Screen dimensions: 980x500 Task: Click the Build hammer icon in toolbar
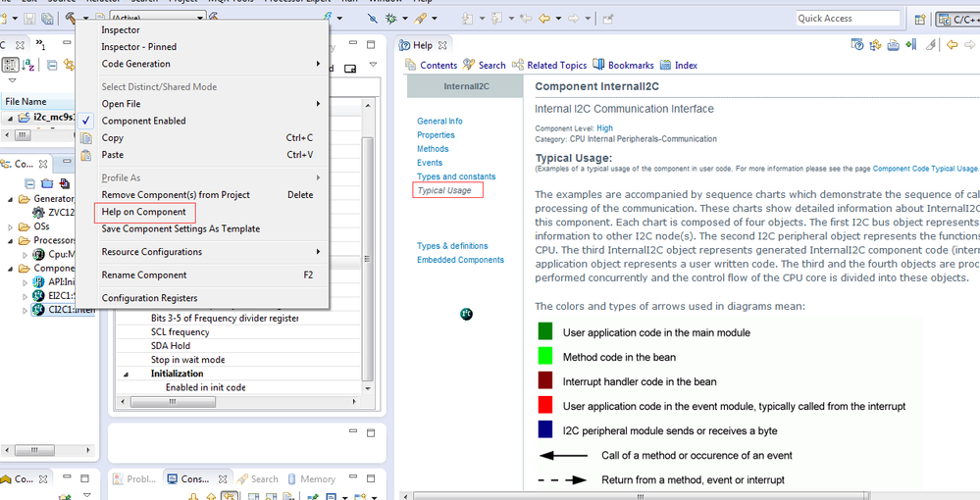coord(71,19)
